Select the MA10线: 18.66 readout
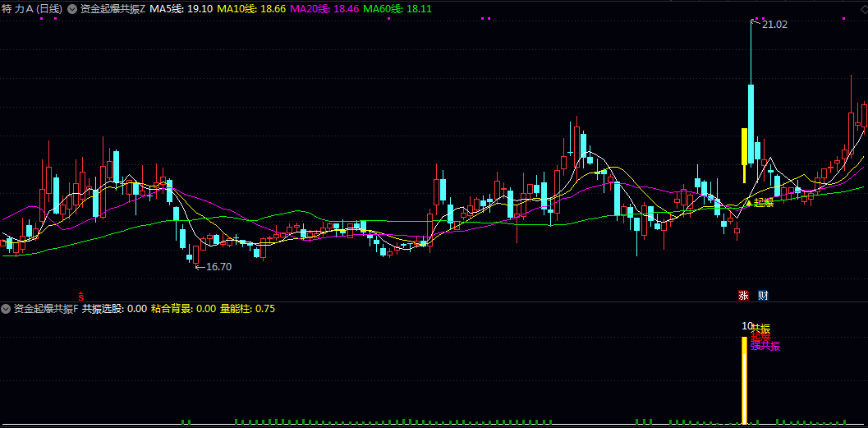The width and height of the screenshot is (868, 428). pyautogui.click(x=251, y=9)
